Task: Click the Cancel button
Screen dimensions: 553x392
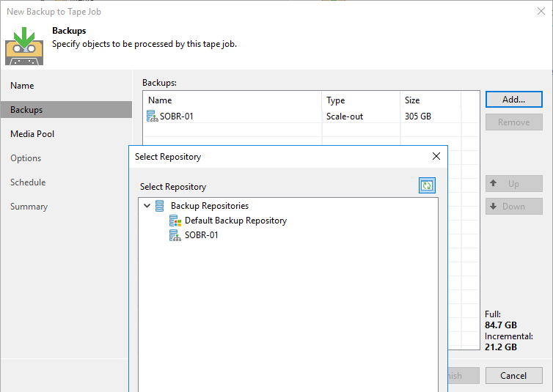Action: pos(513,375)
